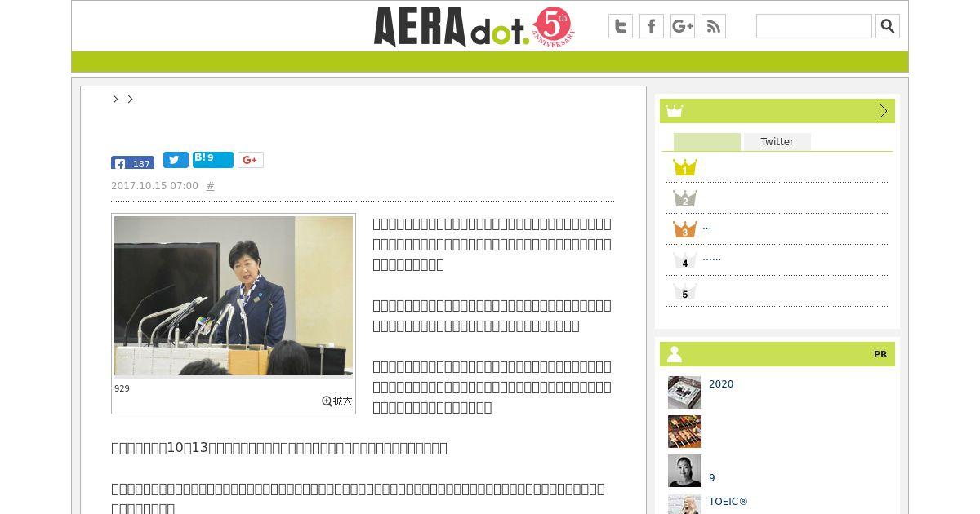The width and height of the screenshot is (980, 514).
Task: Bookmark article with Hatena B! 9 button
Action: (213, 159)
